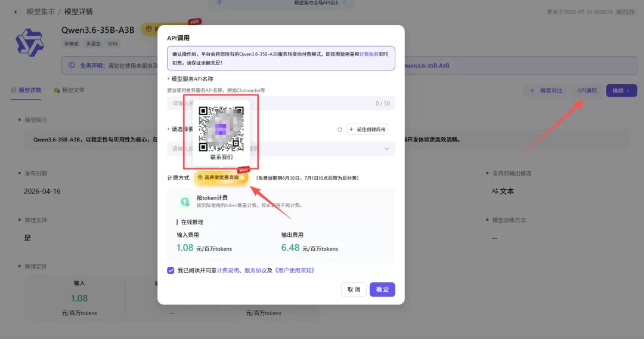Click the 模型对比 button

(546, 90)
